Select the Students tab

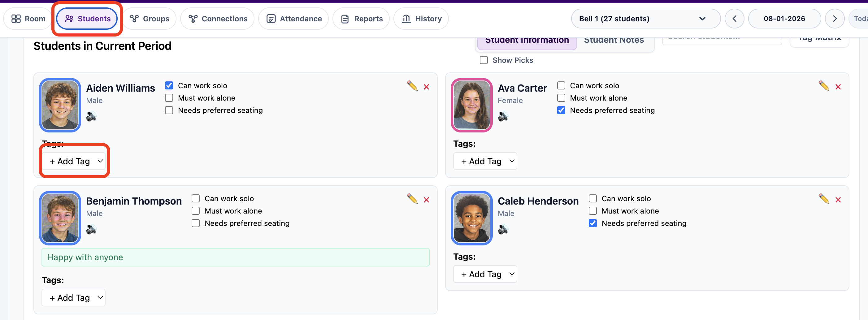click(87, 19)
